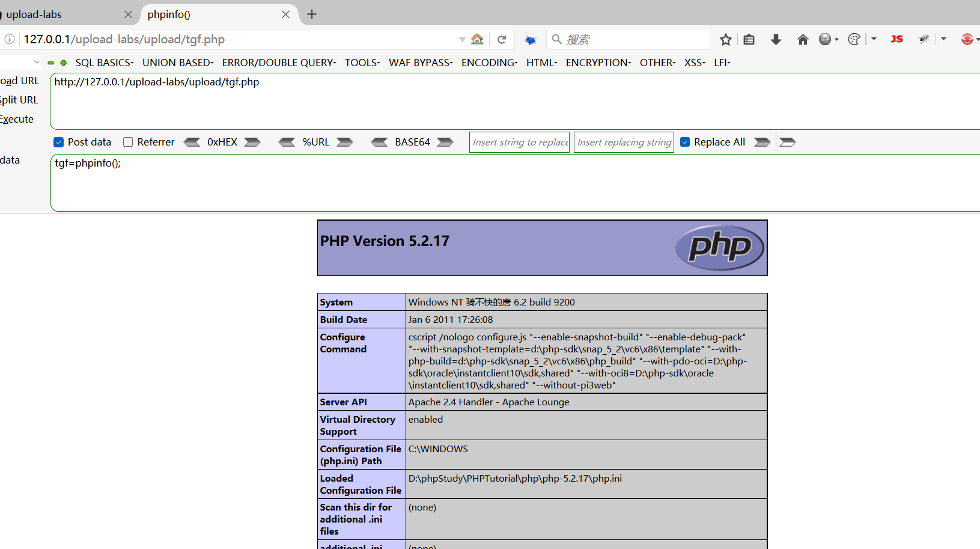Click the green plus icon in HackBar
The width and height of the screenshot is (980, 549).
63,63
